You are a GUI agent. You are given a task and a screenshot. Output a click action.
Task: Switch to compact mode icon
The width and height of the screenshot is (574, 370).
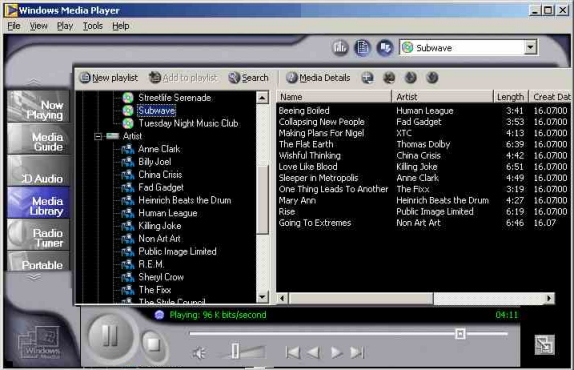[x=544, y=345]
